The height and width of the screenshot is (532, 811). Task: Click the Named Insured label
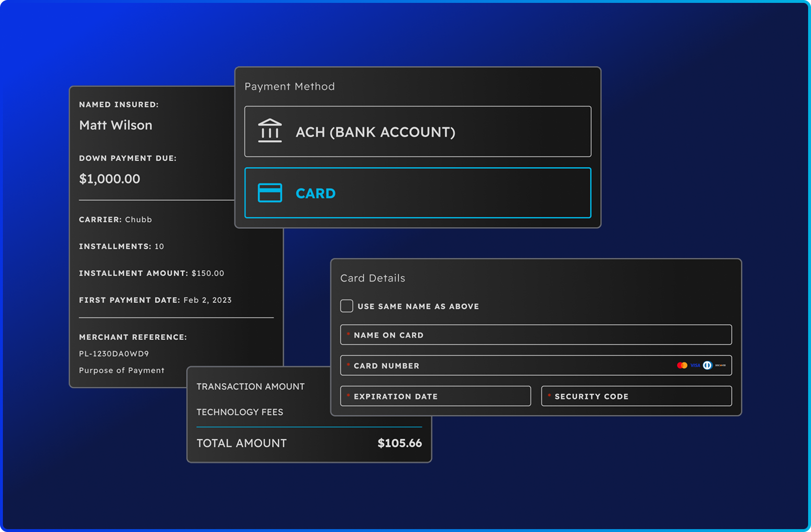(x=119, y=105)
